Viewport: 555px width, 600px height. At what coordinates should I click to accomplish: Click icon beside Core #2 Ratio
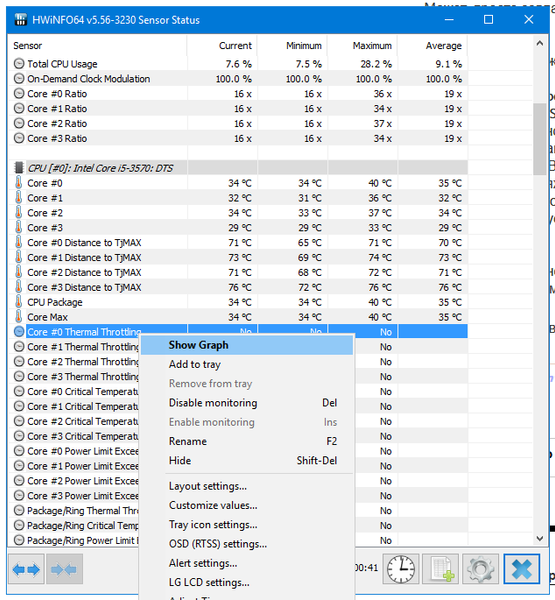pos(19,123)
